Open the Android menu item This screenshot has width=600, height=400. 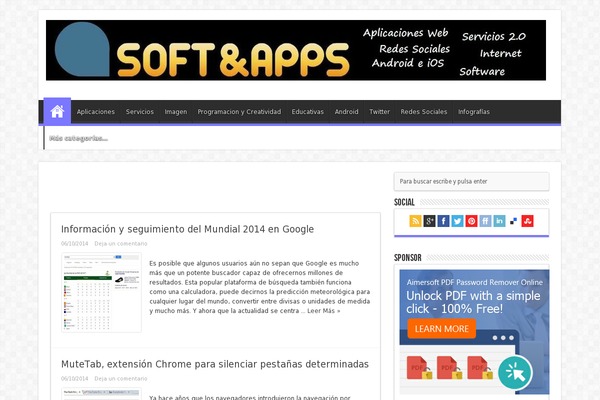point(346,112)
